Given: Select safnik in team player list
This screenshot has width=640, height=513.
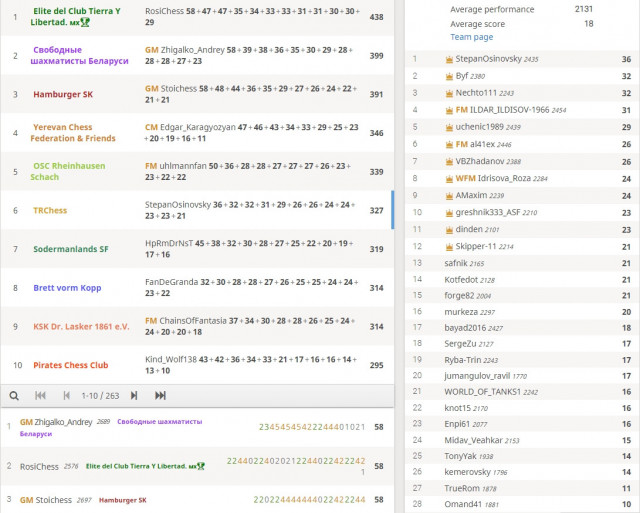Looking at the screenshot, I should [456, 263].
